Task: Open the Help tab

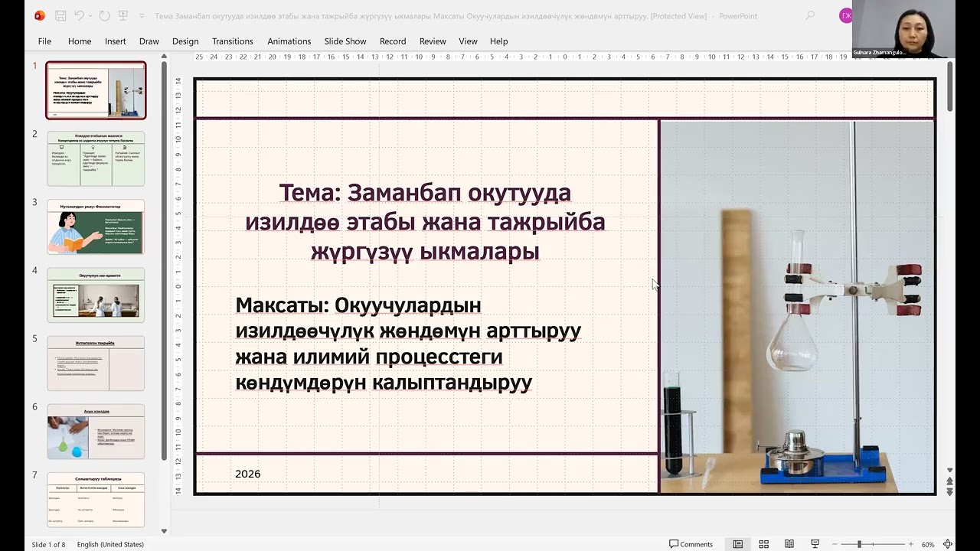Action: point(499,41)
